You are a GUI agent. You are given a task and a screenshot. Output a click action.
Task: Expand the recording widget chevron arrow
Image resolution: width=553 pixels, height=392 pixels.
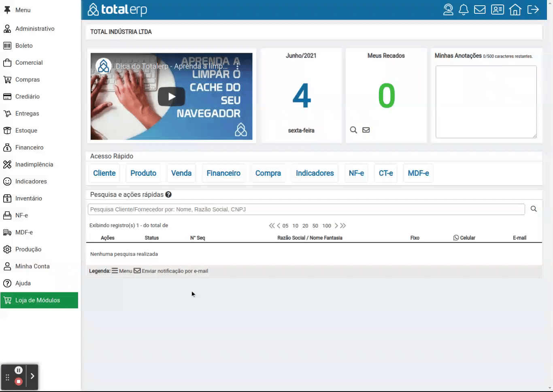32,376
